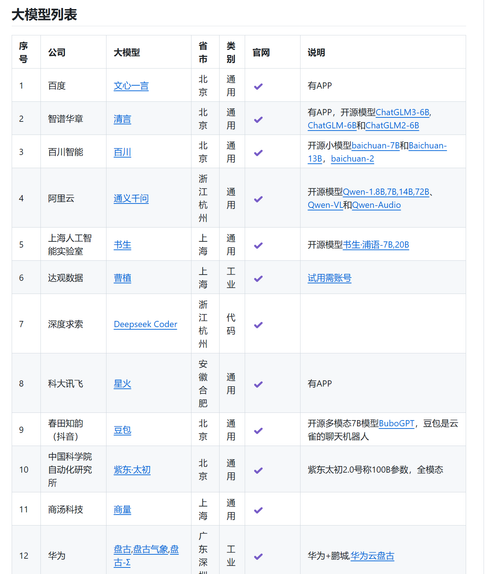Image resolution: width=500 pixels, height=574 pixels.
Task: Open the BuboGPT link
Action: (396, 424)
